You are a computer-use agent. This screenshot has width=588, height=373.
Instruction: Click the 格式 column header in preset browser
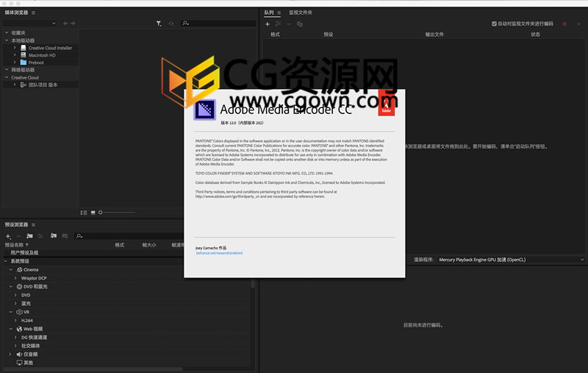tap(120, 245)
